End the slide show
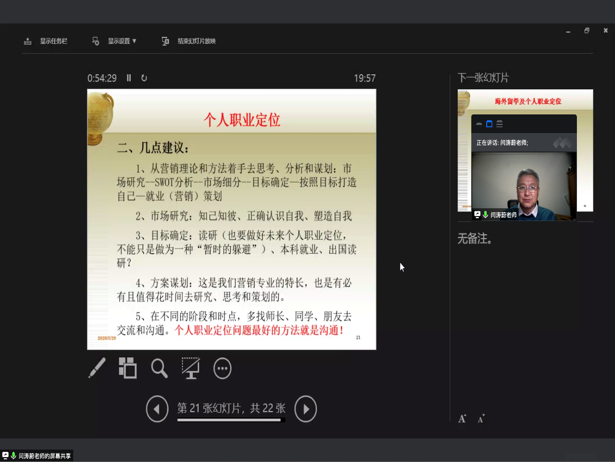 (x=189, y=41)
